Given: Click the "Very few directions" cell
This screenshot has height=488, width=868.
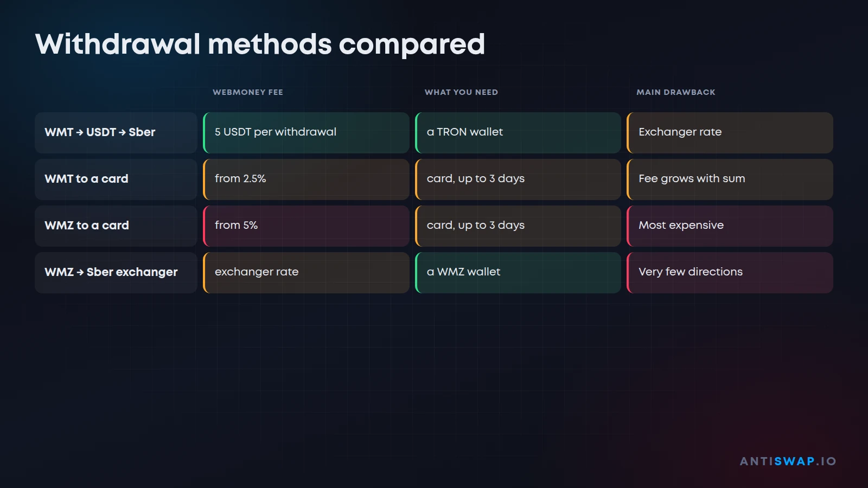Looking at the screenshot, I should pos(730,273).
